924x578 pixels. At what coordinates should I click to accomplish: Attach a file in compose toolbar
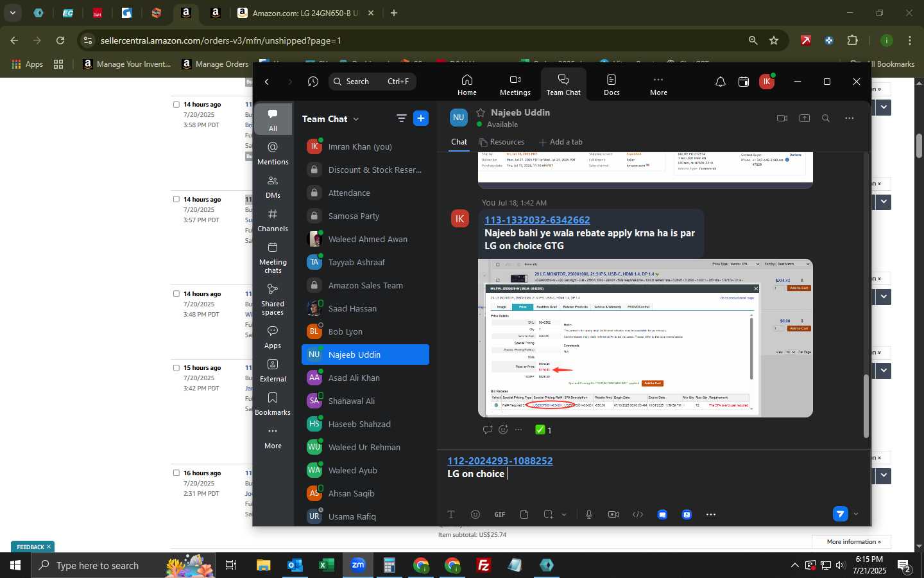point(524,514)
